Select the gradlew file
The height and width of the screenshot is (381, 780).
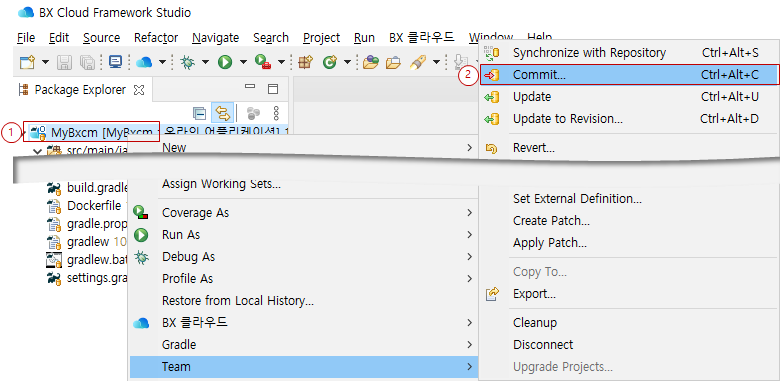pyautogui.click(x=87, y=242)
